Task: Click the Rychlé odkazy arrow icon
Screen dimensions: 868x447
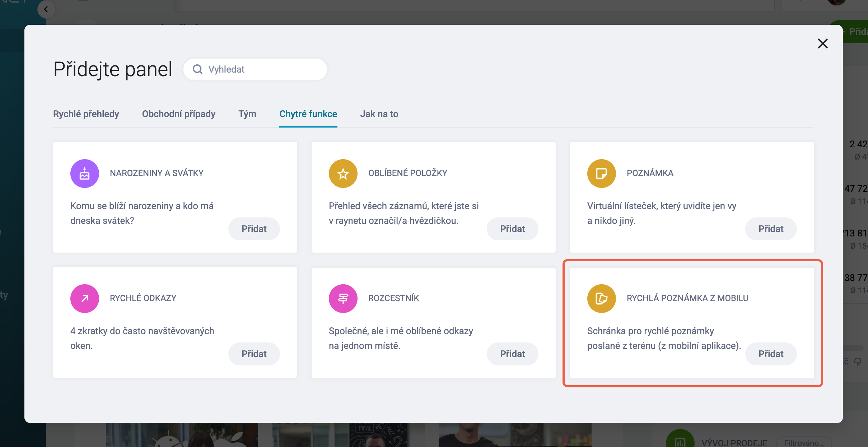Action: tap(85, 299)
